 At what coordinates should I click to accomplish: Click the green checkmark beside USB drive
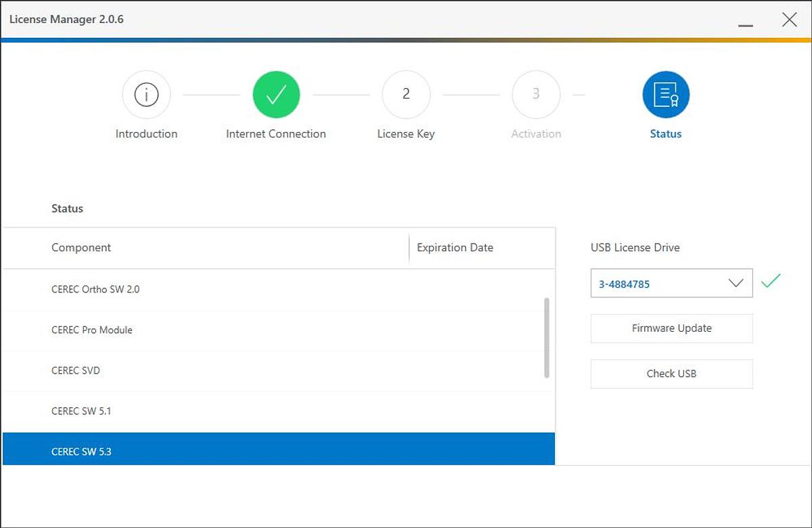click(x=771, y=281)
